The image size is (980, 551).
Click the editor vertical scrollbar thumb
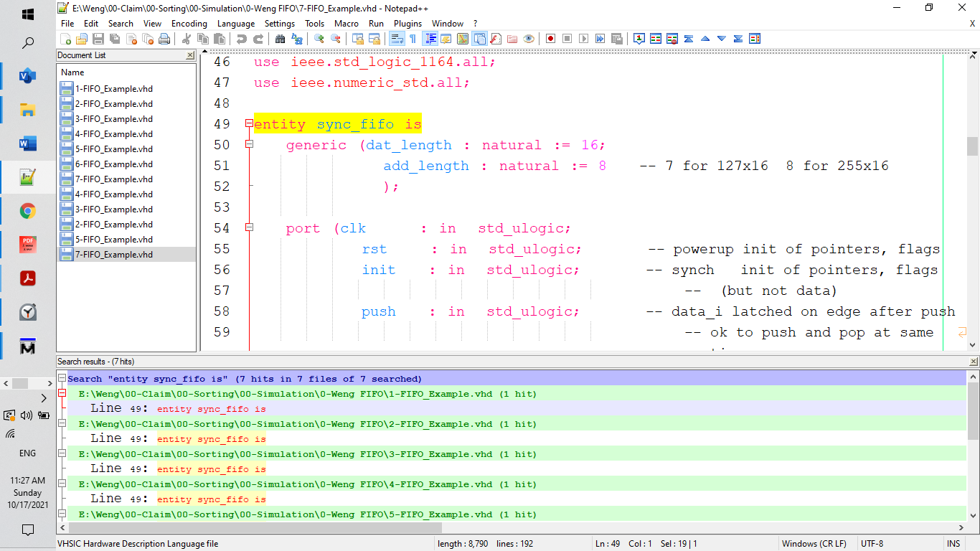973,146
